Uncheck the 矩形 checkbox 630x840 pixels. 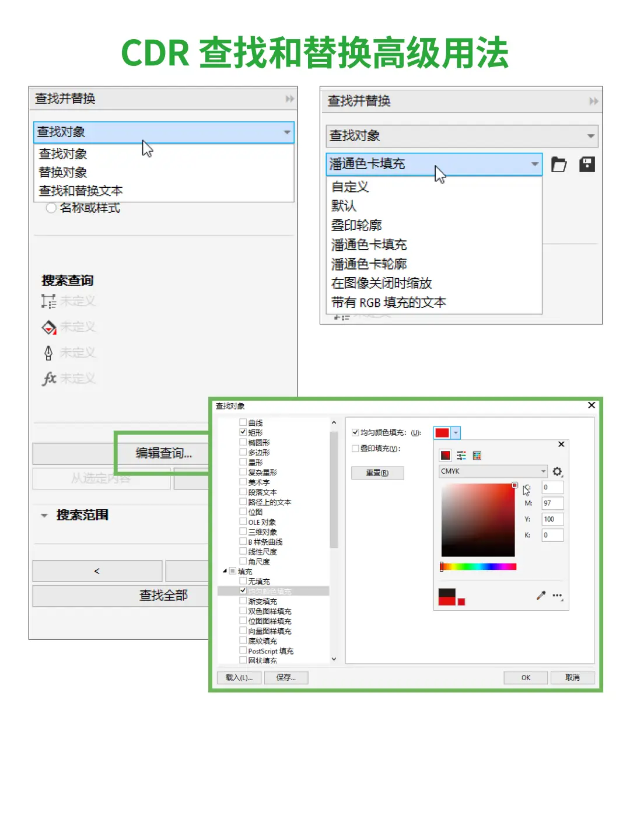click(x=243, y=432)
